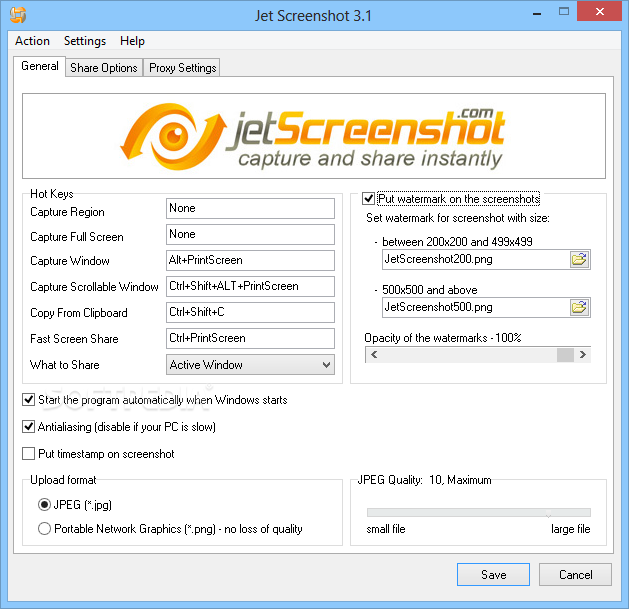The height and width of the screenshot is (609, 629).
Task: Browse for the 500x500 watermark file
Action: [579, 308]
